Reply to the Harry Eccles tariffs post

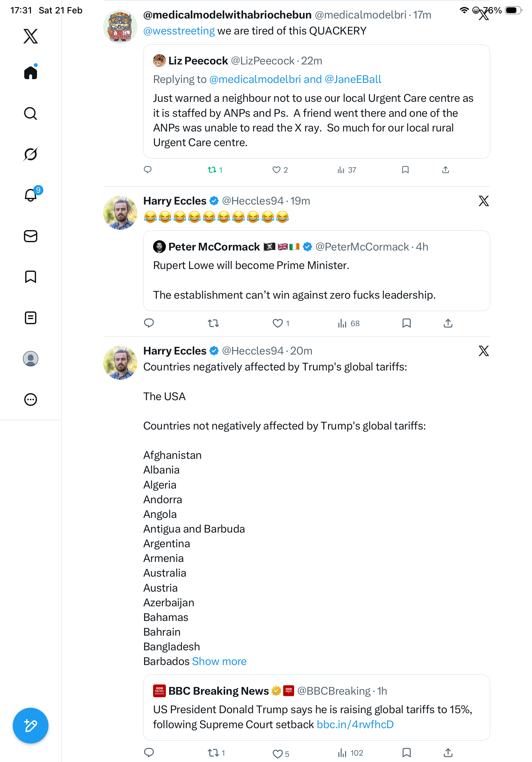[x=149, y=753]
